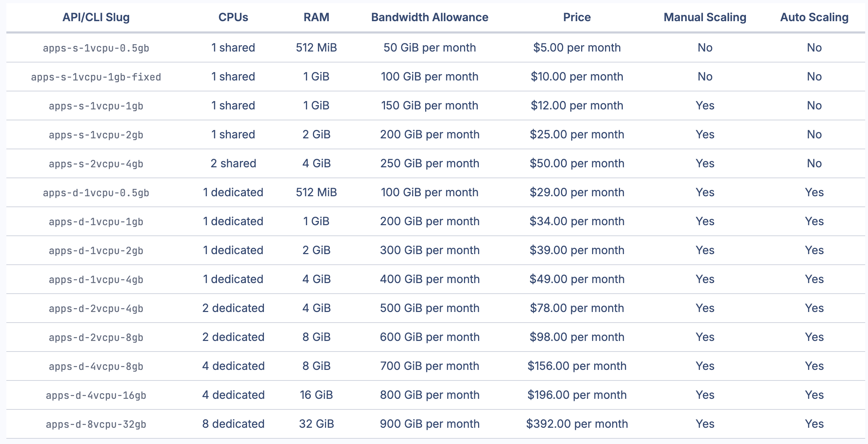
Task: Click the apps-s-1vcpu-1gb-fixed slug
Action: point(96,77)
